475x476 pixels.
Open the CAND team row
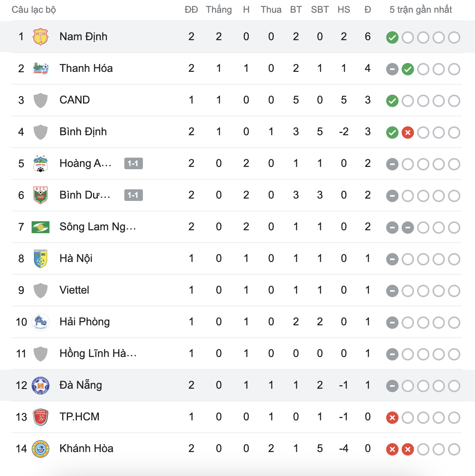tap(75, 100)
